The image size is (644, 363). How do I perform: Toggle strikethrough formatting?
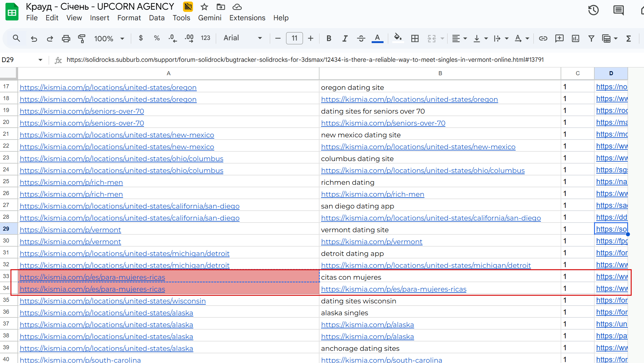[x=361, y=38]
